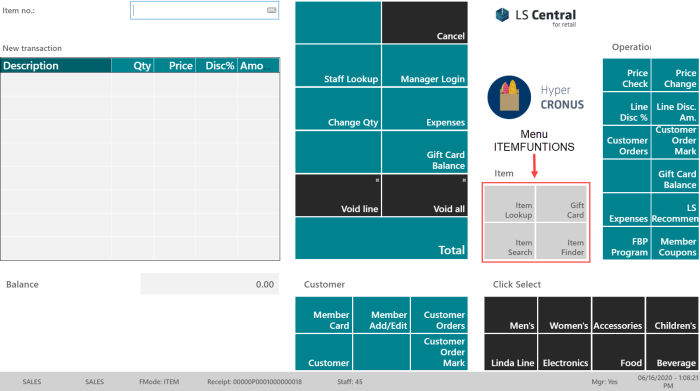Open the Member Card button

tap(324, 315)
